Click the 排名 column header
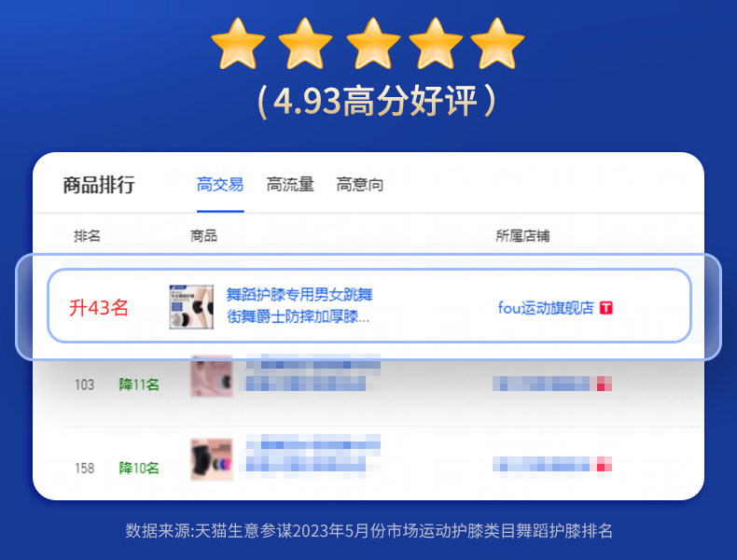The image size is (737, 560). (87, 235)
